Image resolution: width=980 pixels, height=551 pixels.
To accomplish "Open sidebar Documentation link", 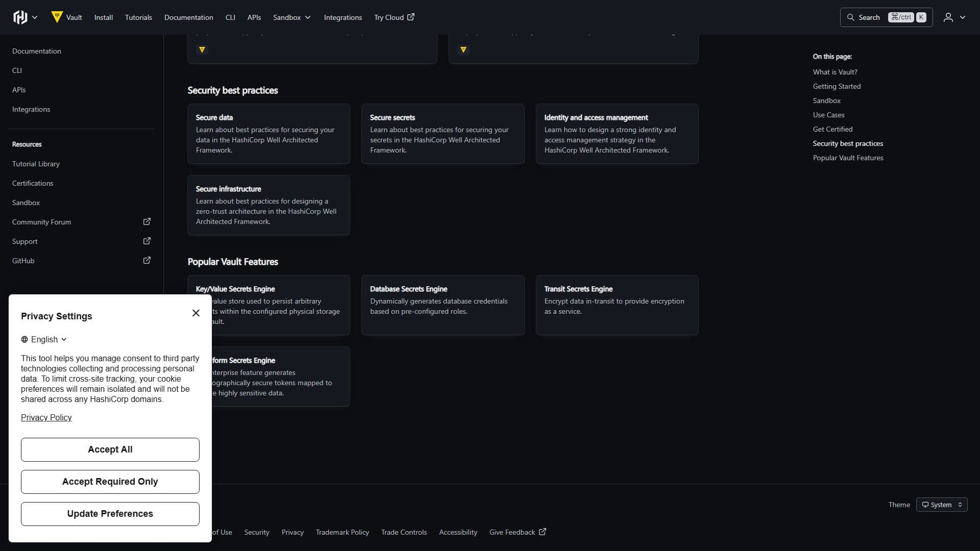I will (x=37, y=51).
